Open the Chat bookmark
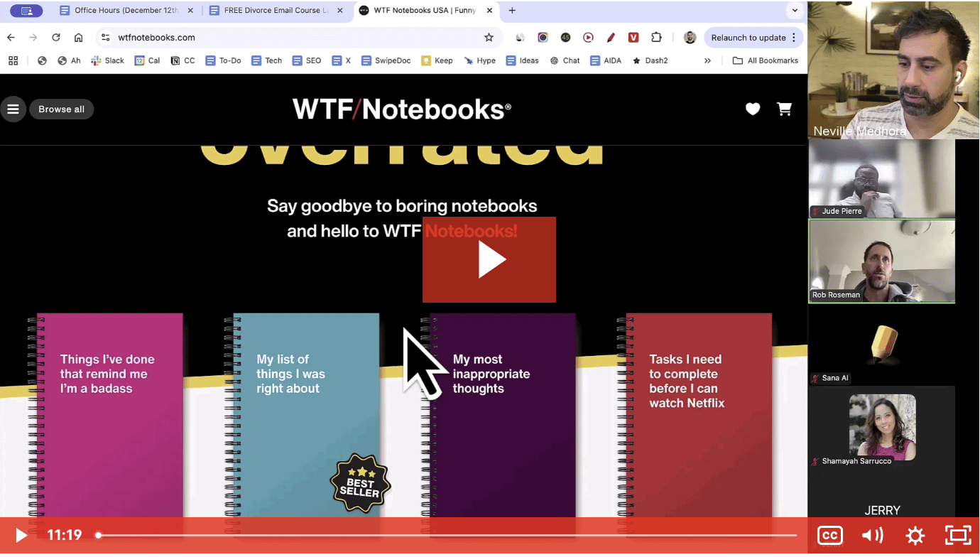The width and height of the screenshot is (980, 557). [565, 60]
